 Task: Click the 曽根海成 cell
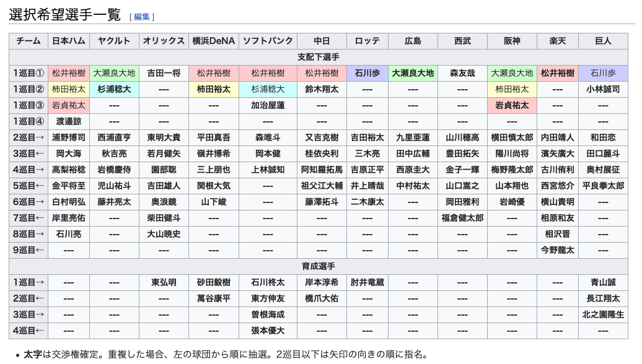[268, 314]
